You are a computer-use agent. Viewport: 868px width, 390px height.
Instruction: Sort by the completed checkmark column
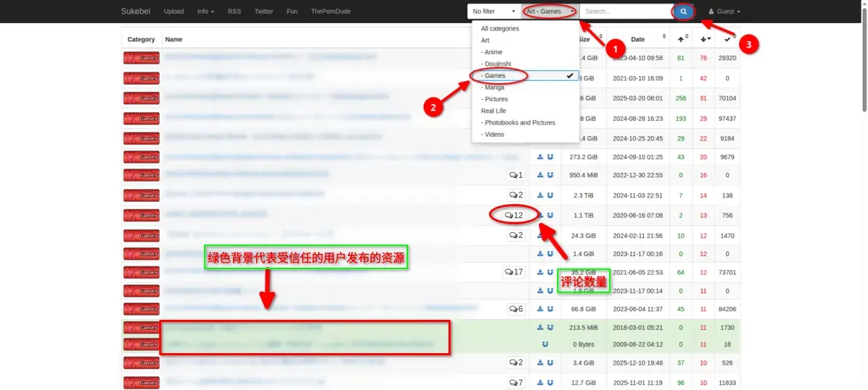click(x=727, y=39)
